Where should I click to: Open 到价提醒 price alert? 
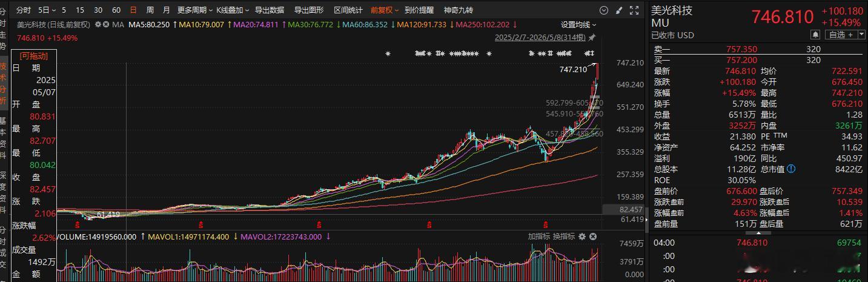[419, 10]
